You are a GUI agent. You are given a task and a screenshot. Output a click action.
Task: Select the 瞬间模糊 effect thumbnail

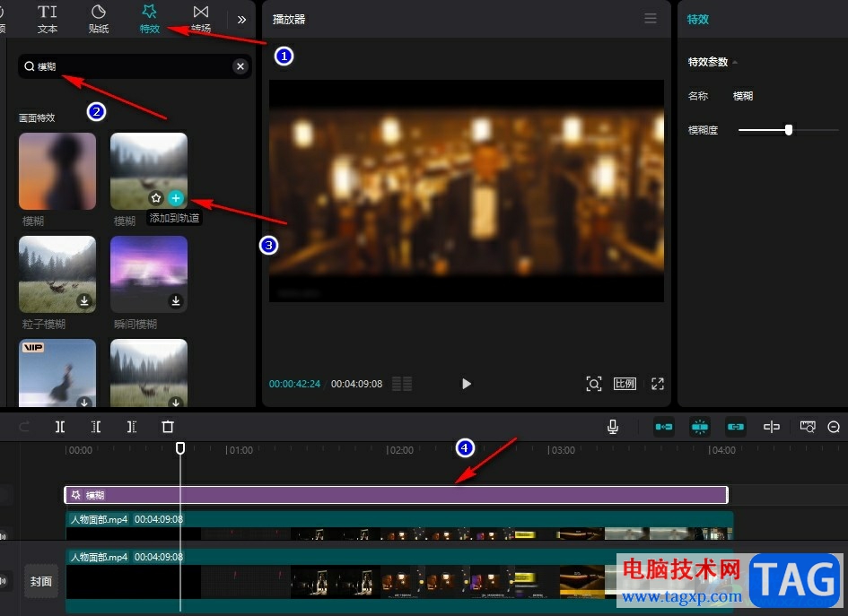pyautogui.click(x=149, y=274)
